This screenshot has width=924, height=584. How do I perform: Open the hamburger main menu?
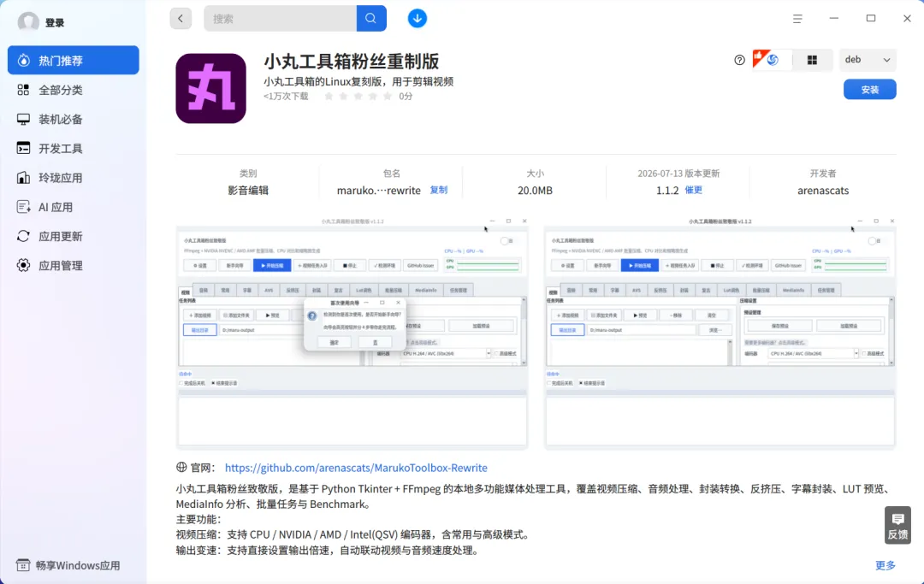click(x=797, y=19)
